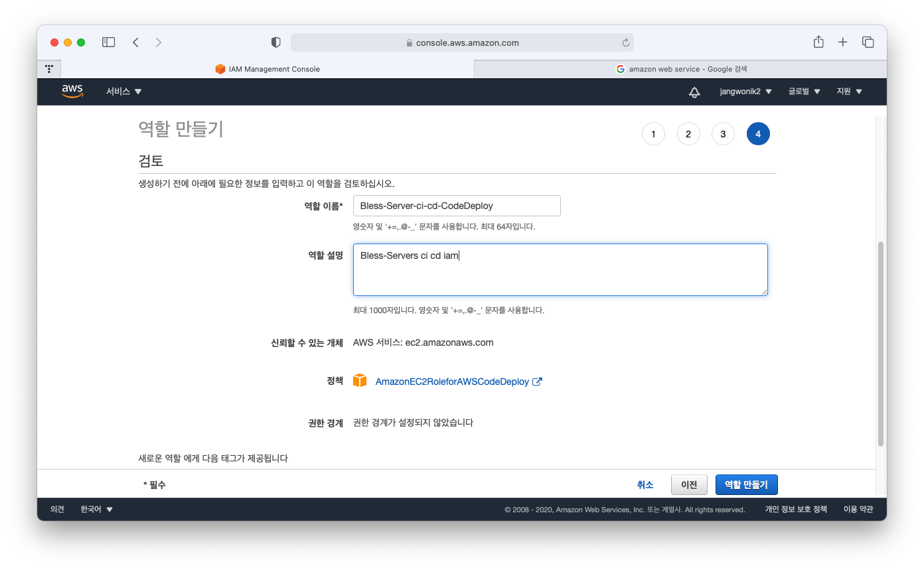Screen dimensions: 924x570
Task: Click the 역할 이름 input field
Action: pyautogui.click(x=457, y=206)
